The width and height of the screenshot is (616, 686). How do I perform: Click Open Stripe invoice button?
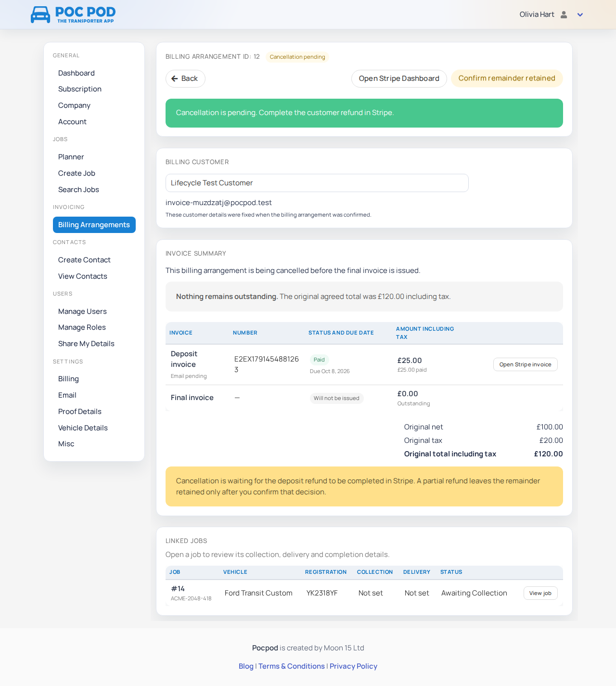coord(525,364)
